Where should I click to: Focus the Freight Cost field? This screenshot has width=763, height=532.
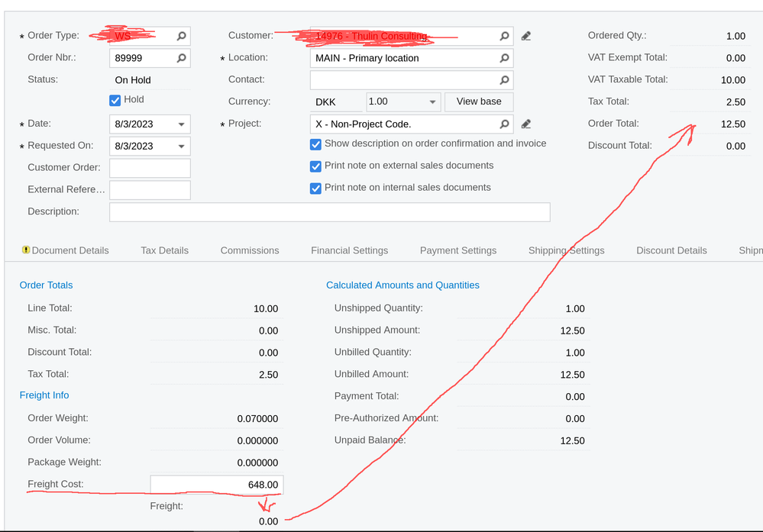tap(217, 485)
